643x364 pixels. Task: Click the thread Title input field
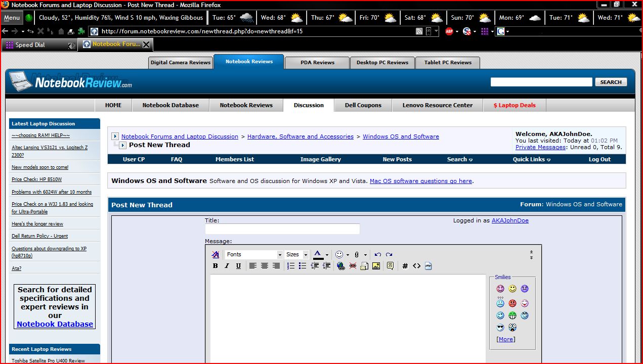[282, 229]
